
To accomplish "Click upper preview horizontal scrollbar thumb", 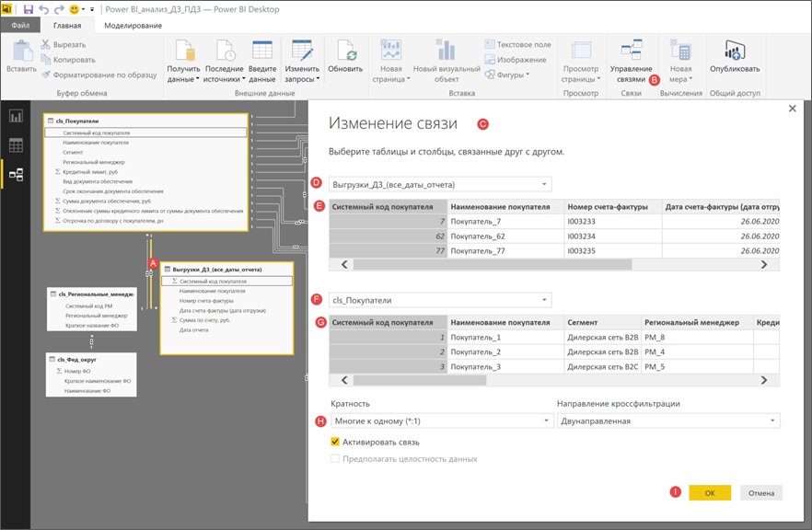I will point(492,264).
